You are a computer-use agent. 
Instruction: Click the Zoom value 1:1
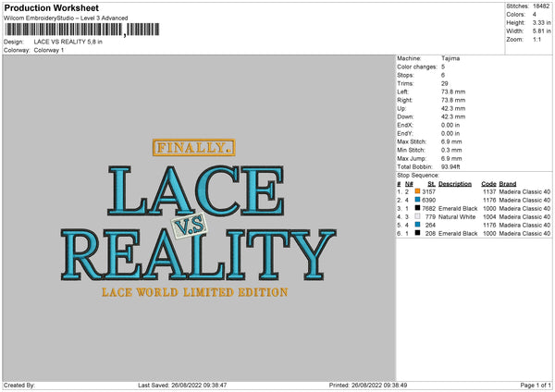coord(536,39)
